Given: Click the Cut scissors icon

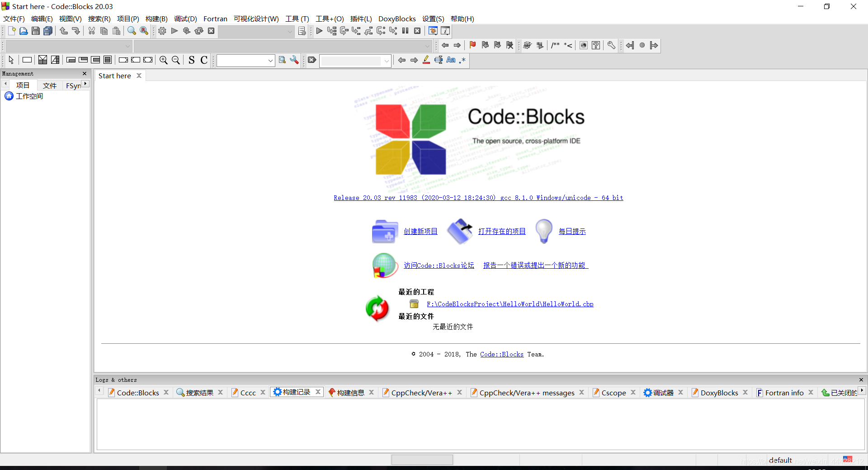Looking at the screenshot, I should pyautogui.click(x=92, y=31).
